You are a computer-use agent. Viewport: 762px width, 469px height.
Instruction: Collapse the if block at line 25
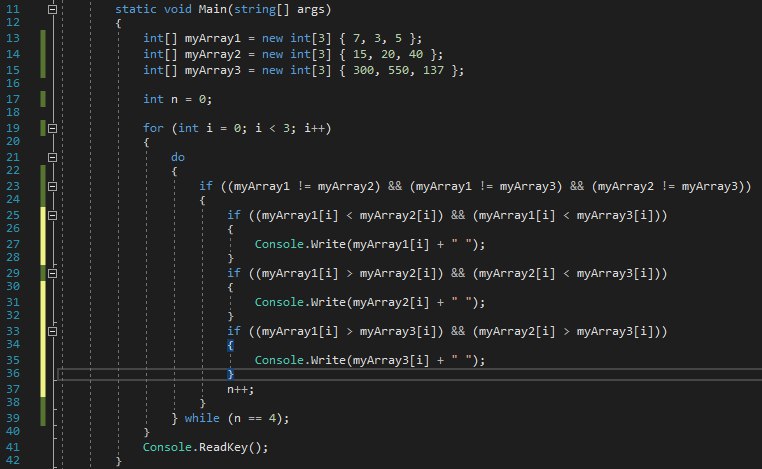[52, 215]
